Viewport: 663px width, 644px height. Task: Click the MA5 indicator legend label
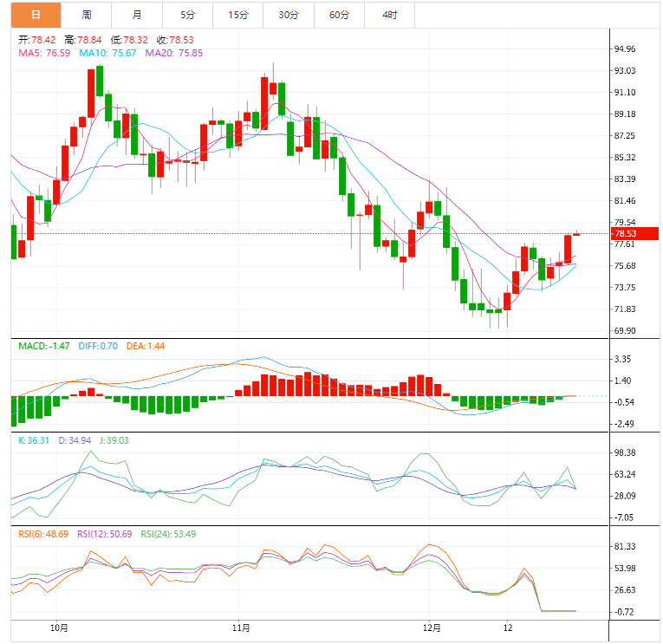click(43, 53)
